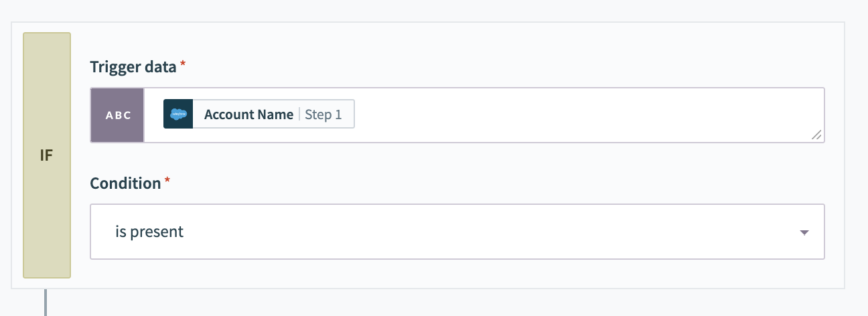Click the divider between Account Name and Step 1
The height and width of the screenshot is (316, 868).
(x=299, y=114)
